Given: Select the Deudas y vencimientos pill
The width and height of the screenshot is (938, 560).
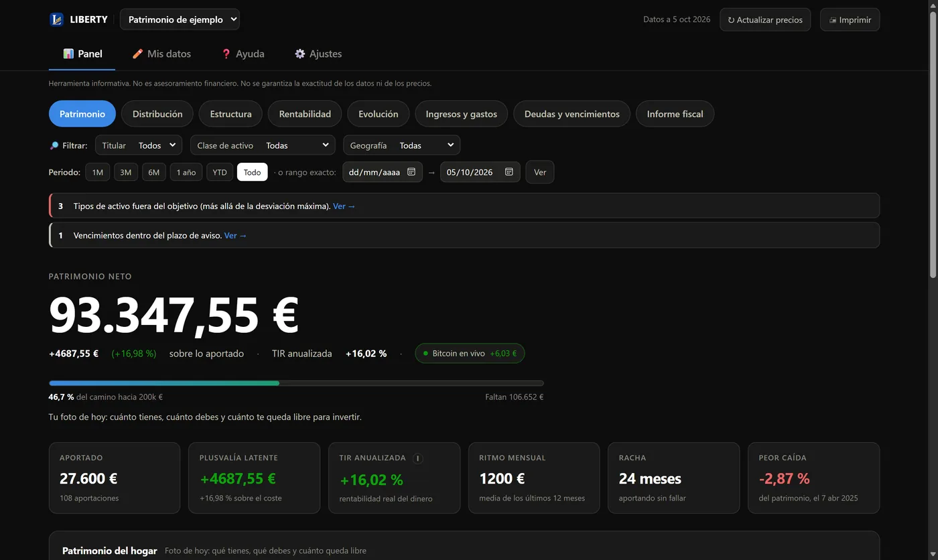Looking at the screenshot, I should coord(572,114).
